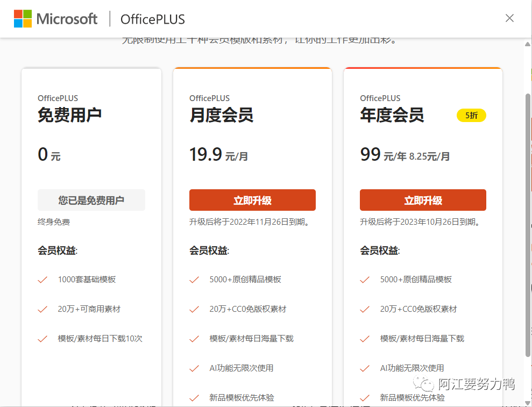Screen dimensions: 532x407
Task: Click checkmark beside 模板/素材每日下载10次
Action: (x=42, y=339)
